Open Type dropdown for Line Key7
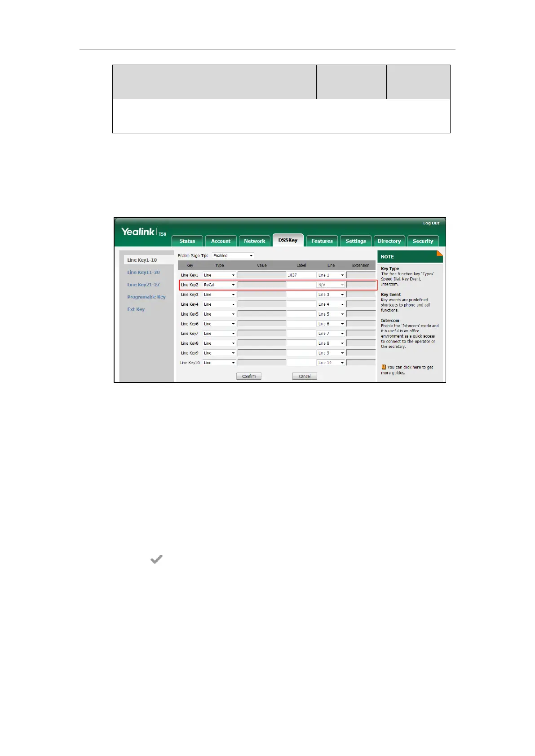 point(219,334)
